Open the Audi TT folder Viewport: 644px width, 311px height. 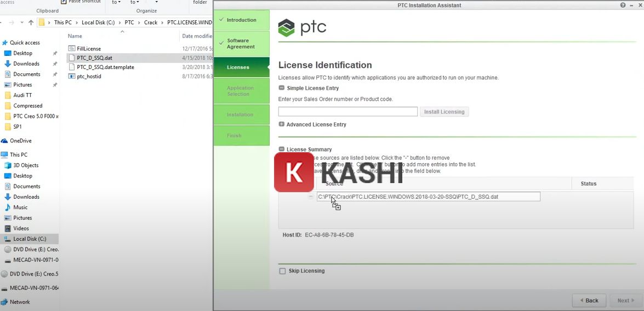[x=22, y=95]
